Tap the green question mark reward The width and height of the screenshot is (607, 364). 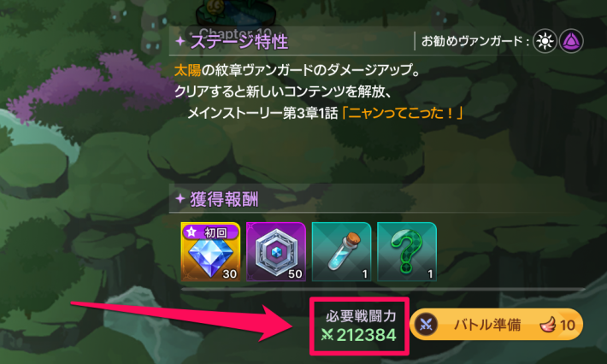point(407,252)
